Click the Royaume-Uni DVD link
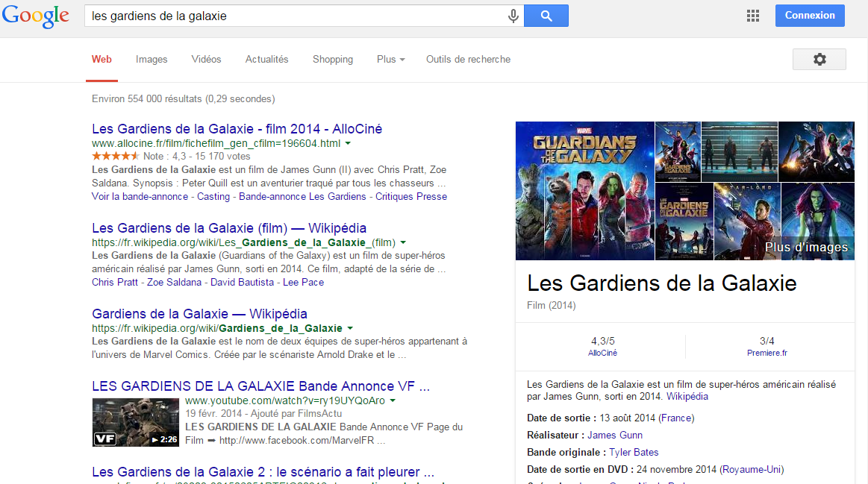This screenshot has width=868, height=484. tap(752, 470)
